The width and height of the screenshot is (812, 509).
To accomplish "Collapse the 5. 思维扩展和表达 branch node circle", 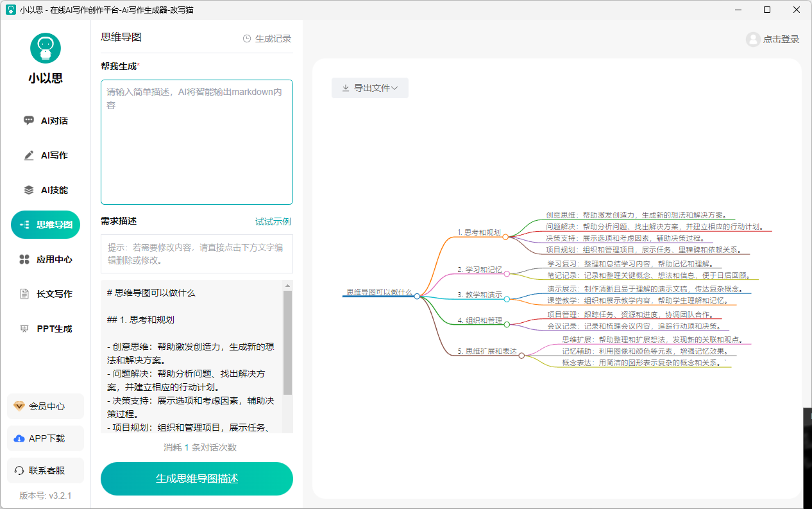I will click(x=521, y=355).
